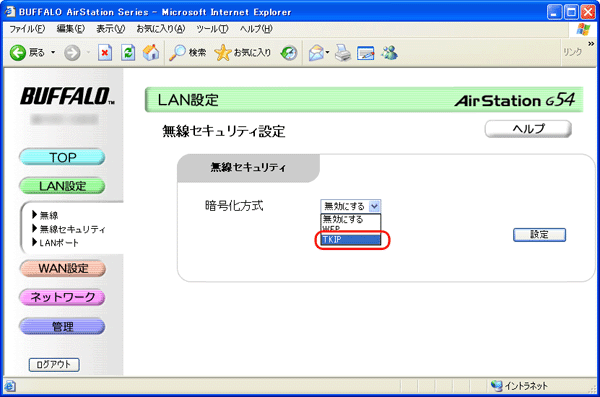
Task: Open the ヘルプ(H) menu
Action: pos(256,29)
